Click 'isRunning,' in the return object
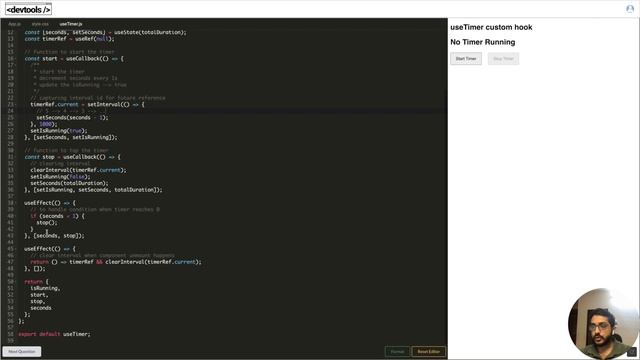 (x=45, y=288)
